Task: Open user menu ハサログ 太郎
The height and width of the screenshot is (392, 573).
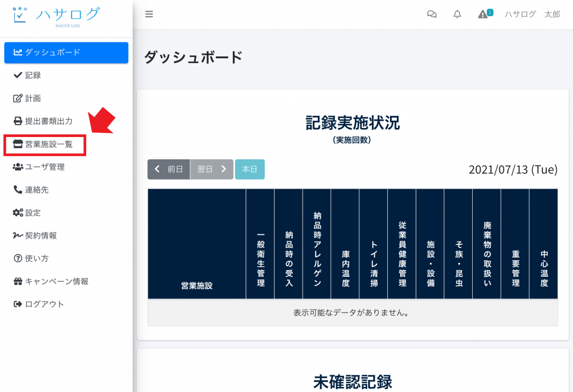Action: coord(532,14)
